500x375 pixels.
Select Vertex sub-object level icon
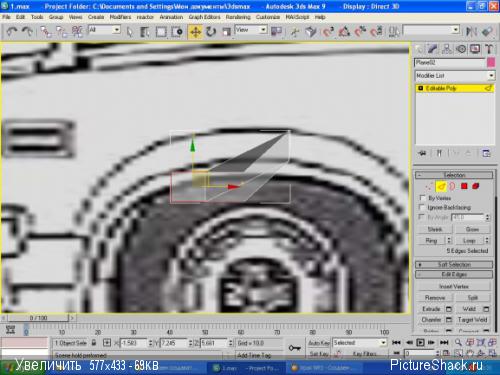point(430,186)
